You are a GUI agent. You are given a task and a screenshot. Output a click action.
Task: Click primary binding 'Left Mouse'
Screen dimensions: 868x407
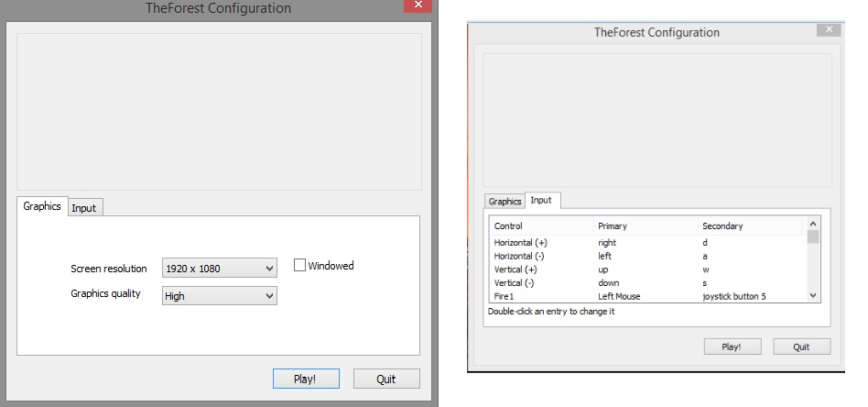(619, 296)
